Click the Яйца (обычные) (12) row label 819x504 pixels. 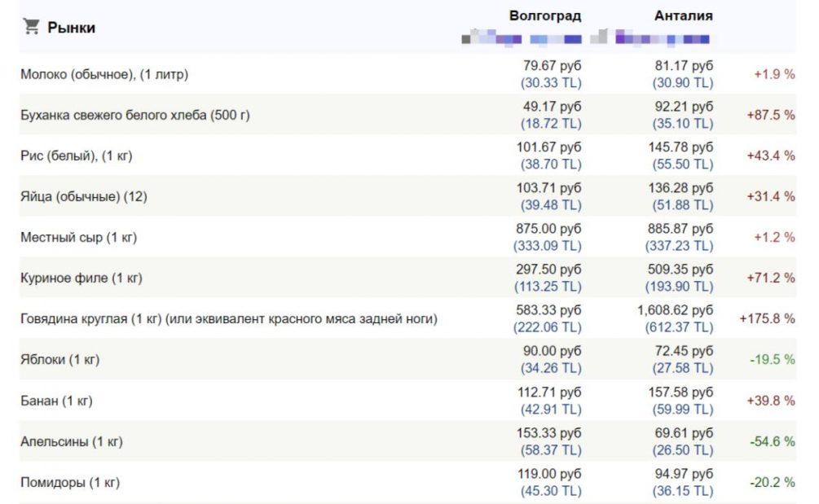pos(84,196)
